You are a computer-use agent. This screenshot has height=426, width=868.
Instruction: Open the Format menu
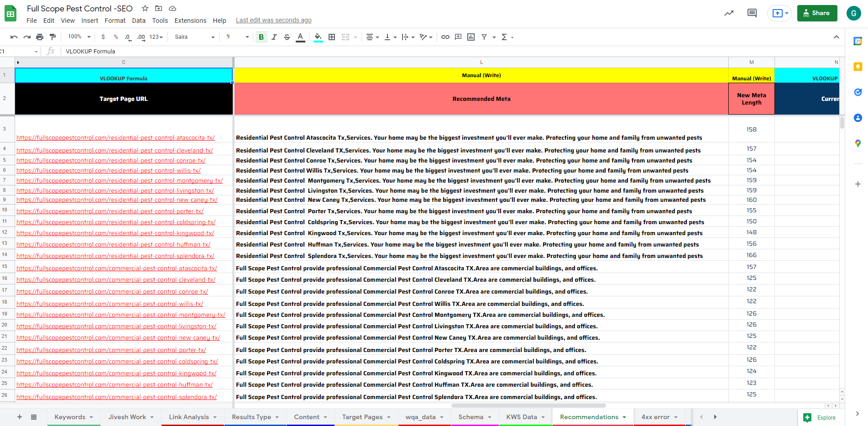coord(115,21)
